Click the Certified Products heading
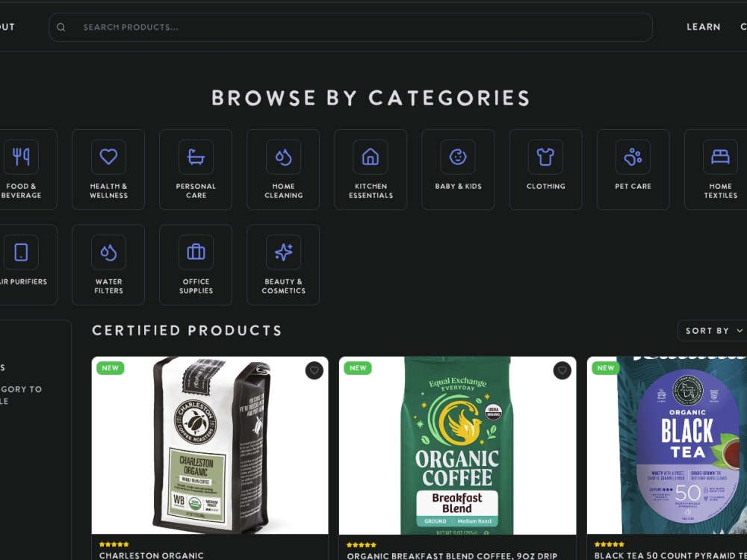The width and height of the screenshot is (747, 560). pos(187,331)
